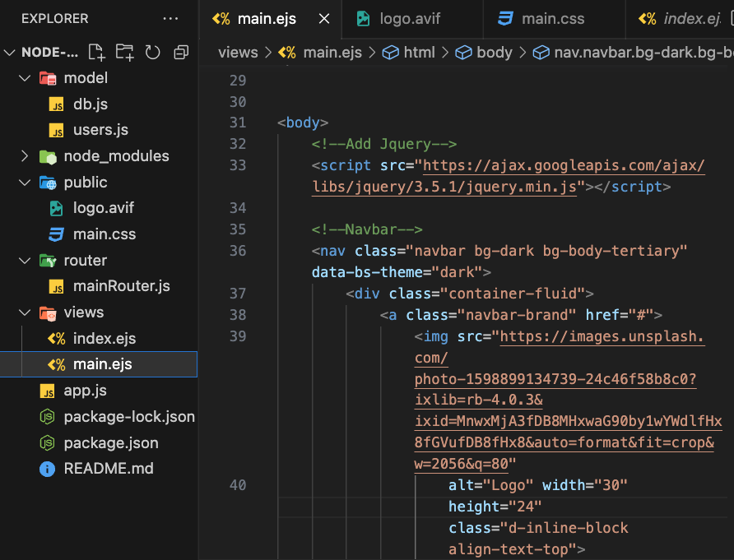Viewport: 734px width, 560px height.
Task: Click the JS icon beside db.js
Action: (x=57, y=104)
